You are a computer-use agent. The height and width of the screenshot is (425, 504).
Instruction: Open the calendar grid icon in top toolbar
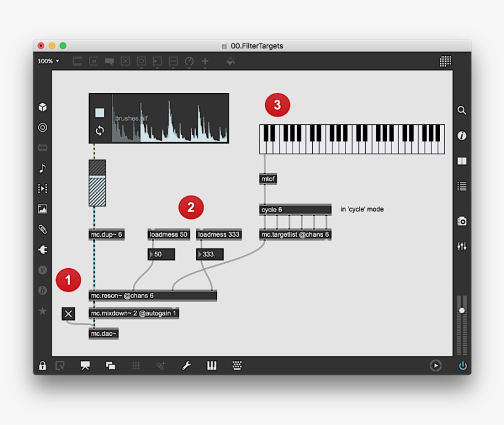coord(446,61)
